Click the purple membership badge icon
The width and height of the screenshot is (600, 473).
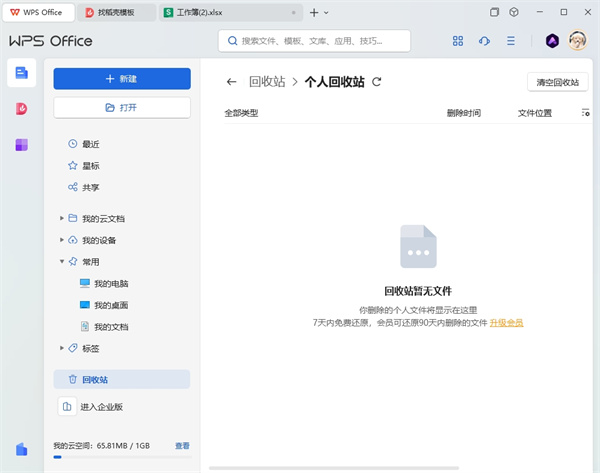tap(552, 41)
